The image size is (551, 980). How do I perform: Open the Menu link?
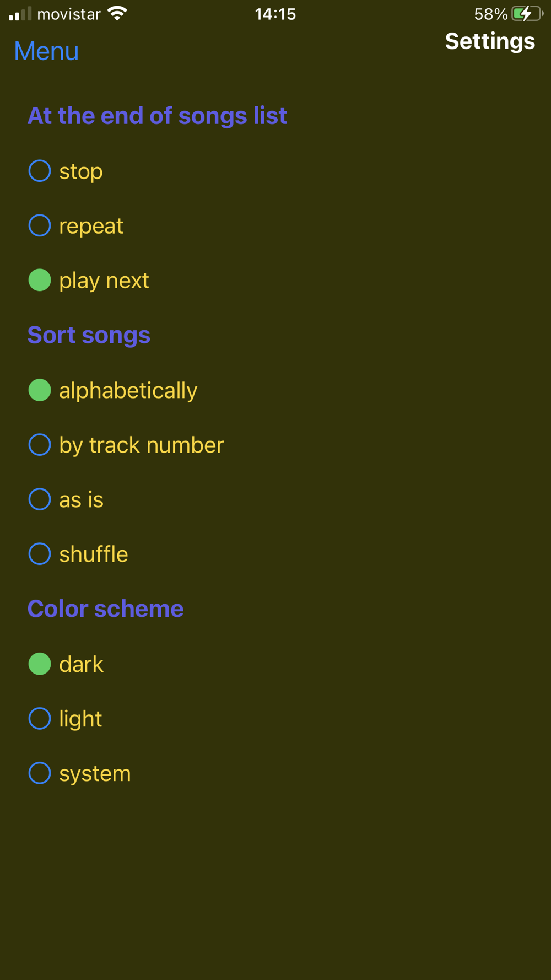[46, 51]
